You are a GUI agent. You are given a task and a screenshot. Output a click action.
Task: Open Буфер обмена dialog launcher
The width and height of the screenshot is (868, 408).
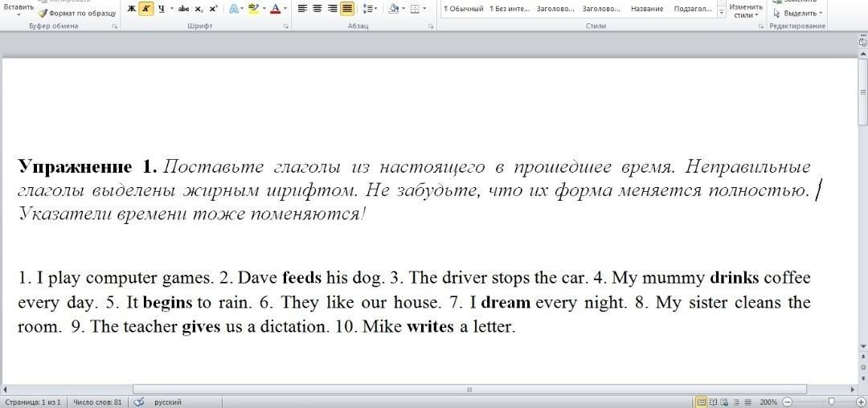coord(115,27)
